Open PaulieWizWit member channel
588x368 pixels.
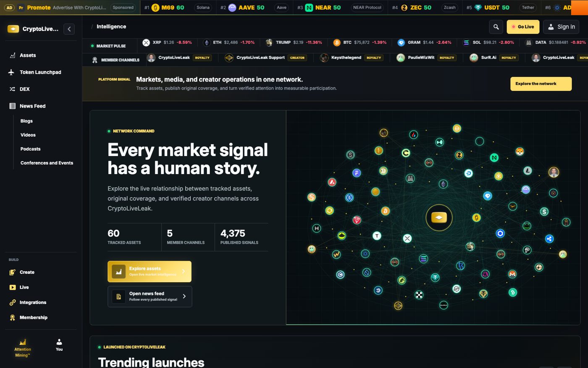(426, 58)
